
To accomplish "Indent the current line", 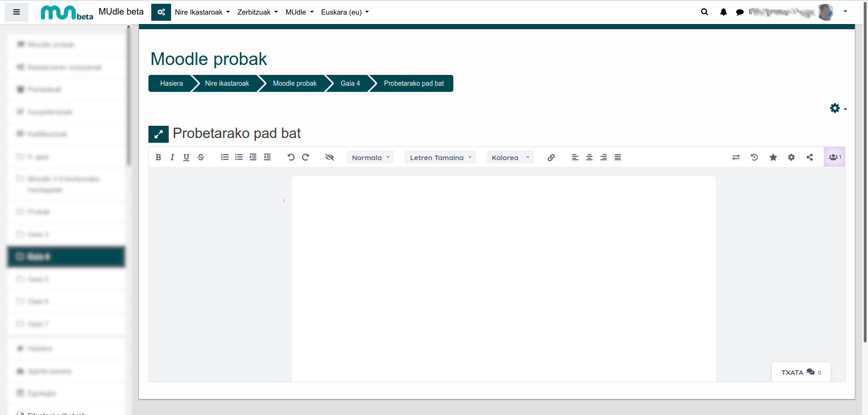I will pos(253,157).
